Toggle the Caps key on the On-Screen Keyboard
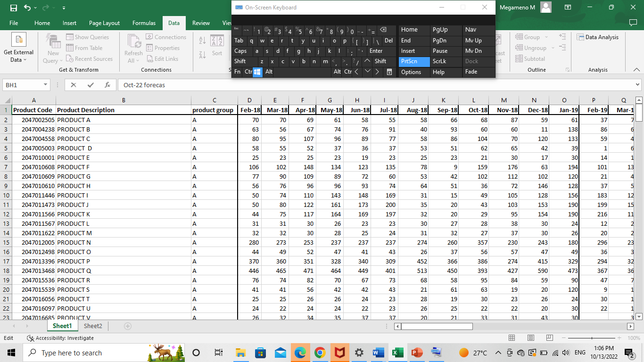644x362 pixels. coord(241,51)
